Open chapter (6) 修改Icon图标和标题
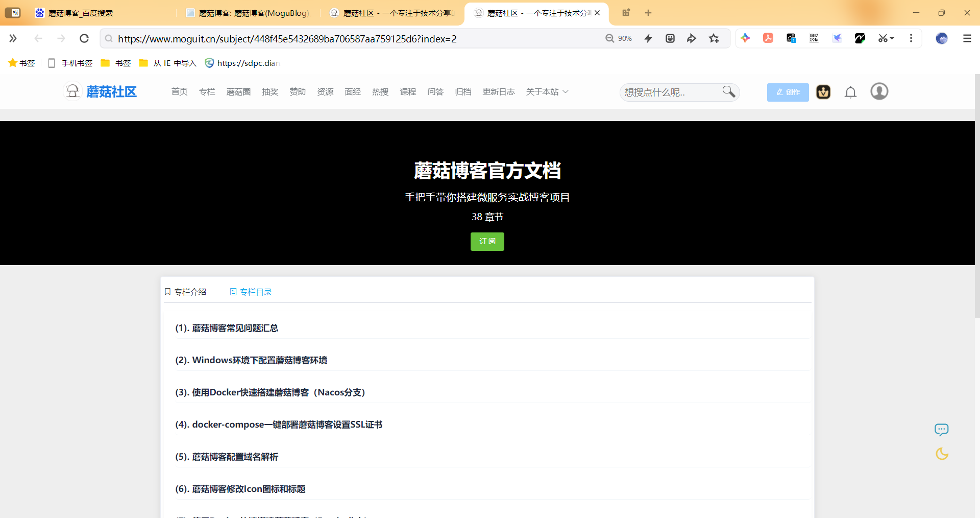 240,489
